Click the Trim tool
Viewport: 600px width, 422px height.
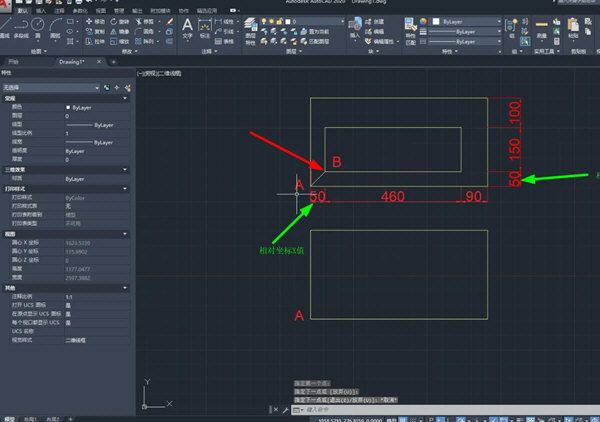tap(145, 21)
